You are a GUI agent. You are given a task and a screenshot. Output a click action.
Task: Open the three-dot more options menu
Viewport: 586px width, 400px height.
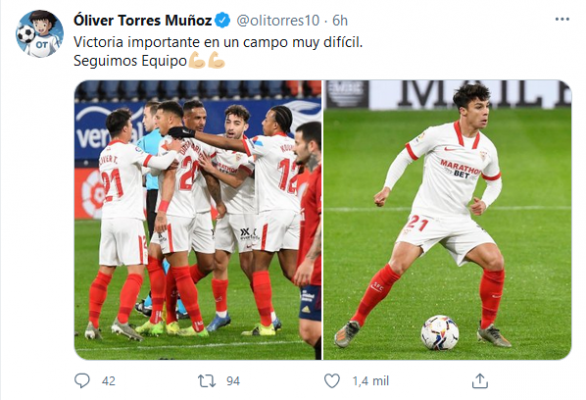tap(562, 19)
